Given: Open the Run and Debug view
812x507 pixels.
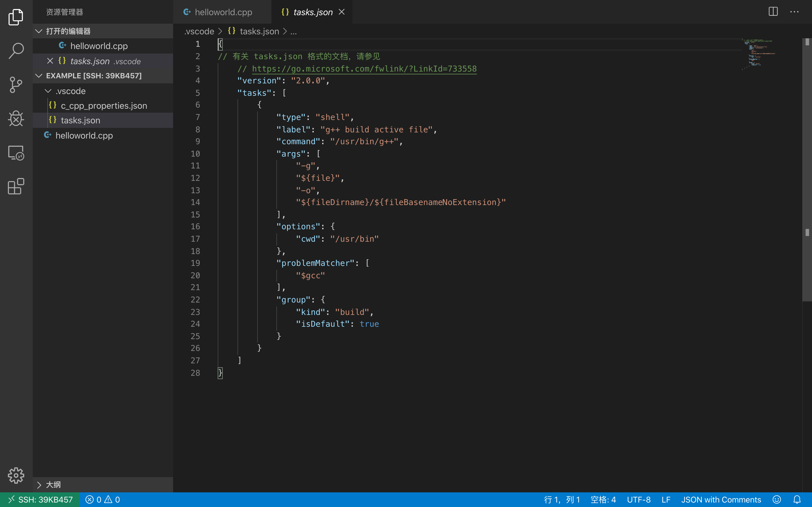Looking at the screenshot, I should (16, 118).
